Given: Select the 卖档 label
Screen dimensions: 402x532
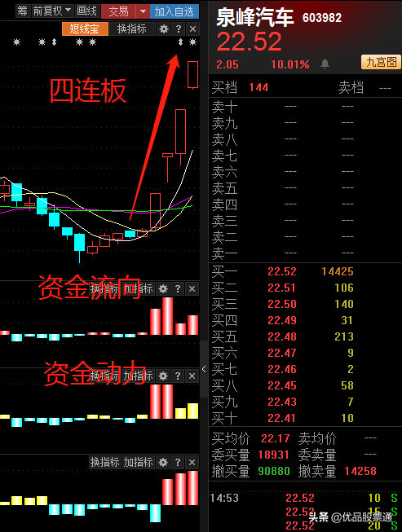Looking at the screenshot, I should (x=351, y=87).
